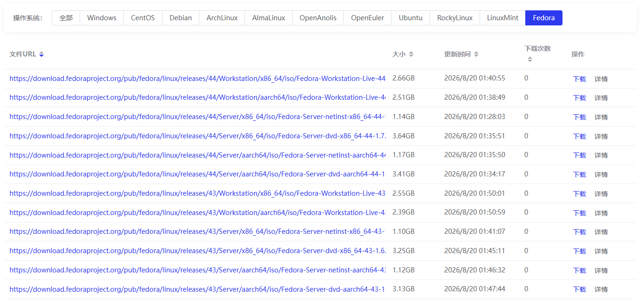Open the Fedora 44 Server netinst aarch64 URL

[x=197, y=155]
